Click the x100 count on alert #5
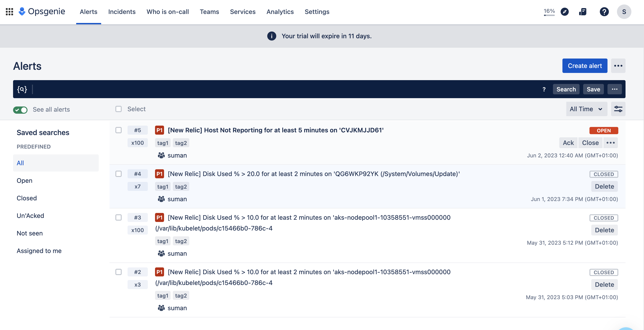The width and height of the screenshot is (644, 330). (137, 143)
